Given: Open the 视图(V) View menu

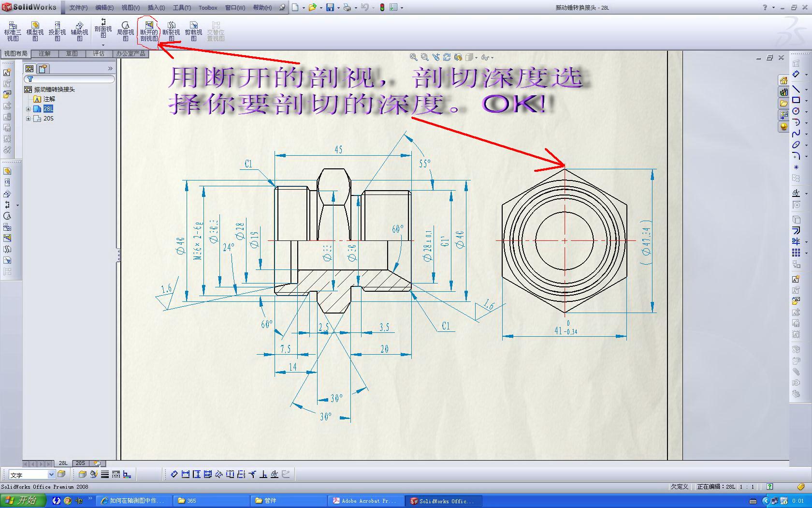Looking at the screenshot, I should pos(130,8).
